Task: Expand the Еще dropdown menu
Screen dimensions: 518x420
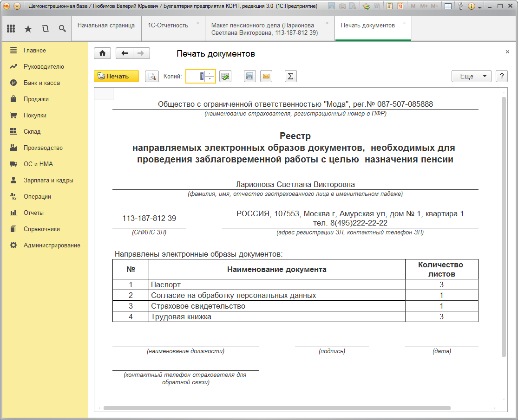Action: tap(471, 77)
